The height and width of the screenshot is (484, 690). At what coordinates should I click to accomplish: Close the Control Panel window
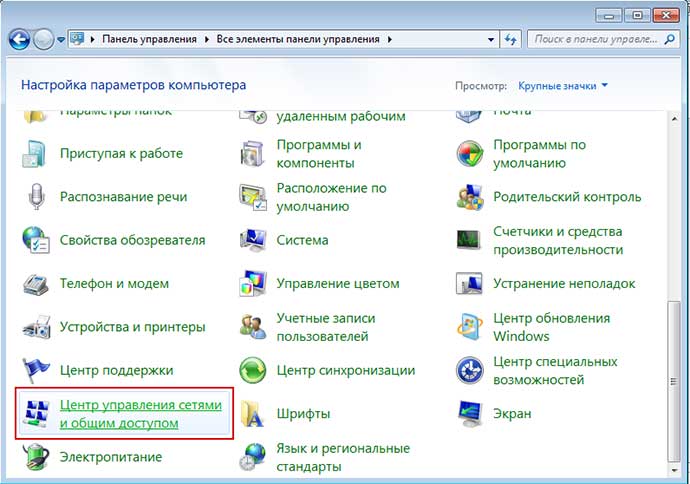pos(666,15)
